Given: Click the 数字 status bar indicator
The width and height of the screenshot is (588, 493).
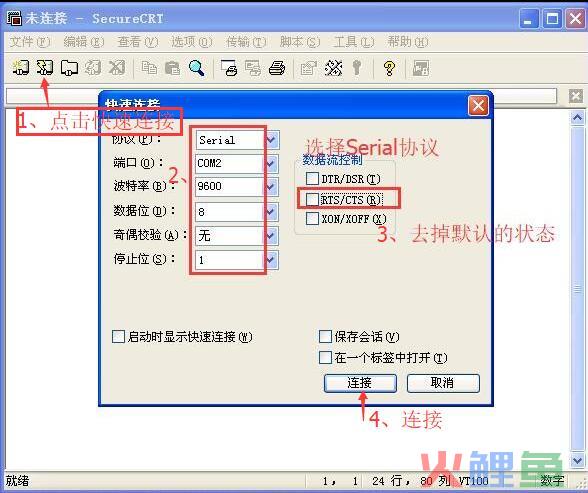Looking at the screenshot, I should tap(552, 481).
